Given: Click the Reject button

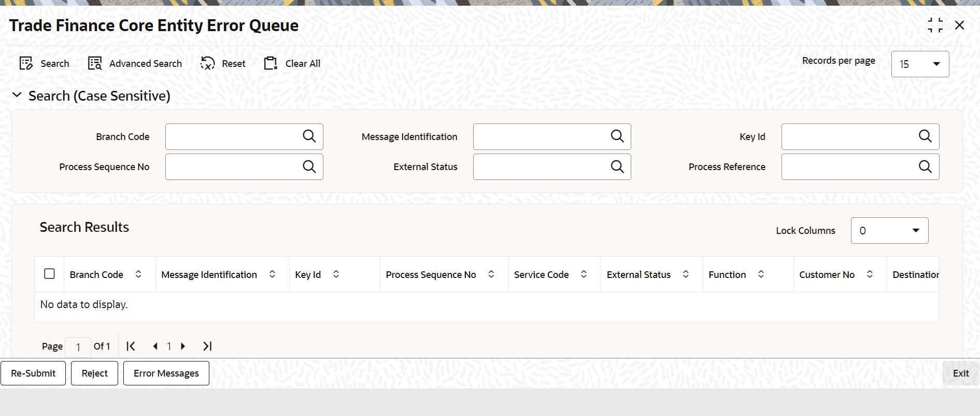Looking at the screenshot, I should coord(95,373).
